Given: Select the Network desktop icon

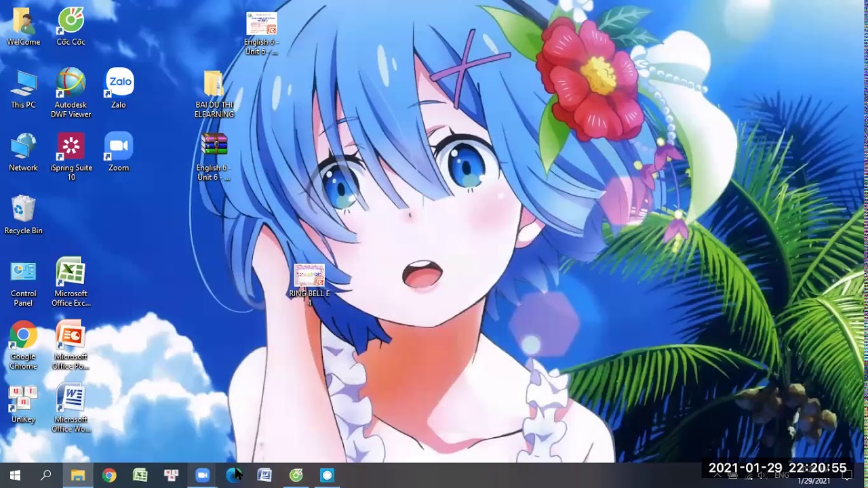Looking at the screenshot, I should click(x=24, y=152).
